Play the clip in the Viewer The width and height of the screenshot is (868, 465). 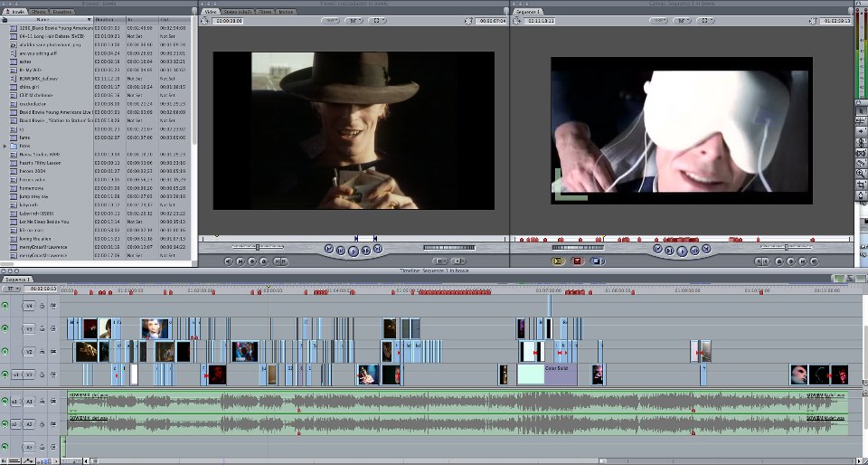354,251
